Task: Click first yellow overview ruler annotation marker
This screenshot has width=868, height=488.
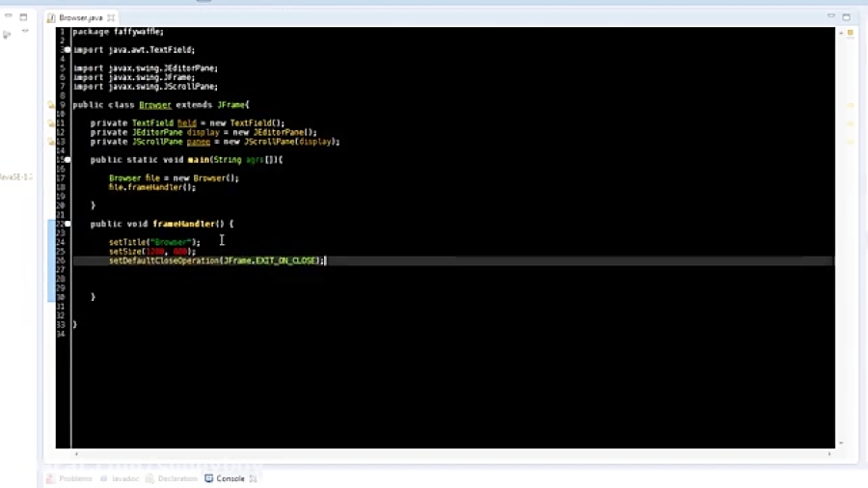Action: pyautogui.click(x=851, y=105)
